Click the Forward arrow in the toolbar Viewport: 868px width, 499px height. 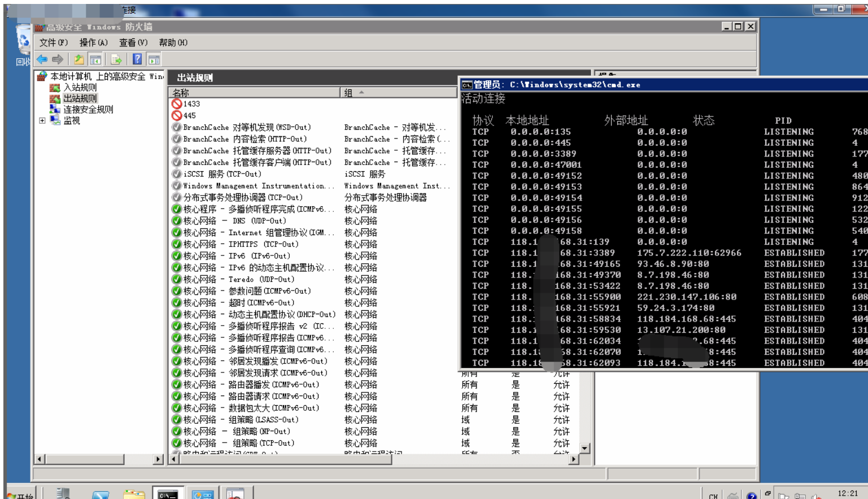click(58, 59)
